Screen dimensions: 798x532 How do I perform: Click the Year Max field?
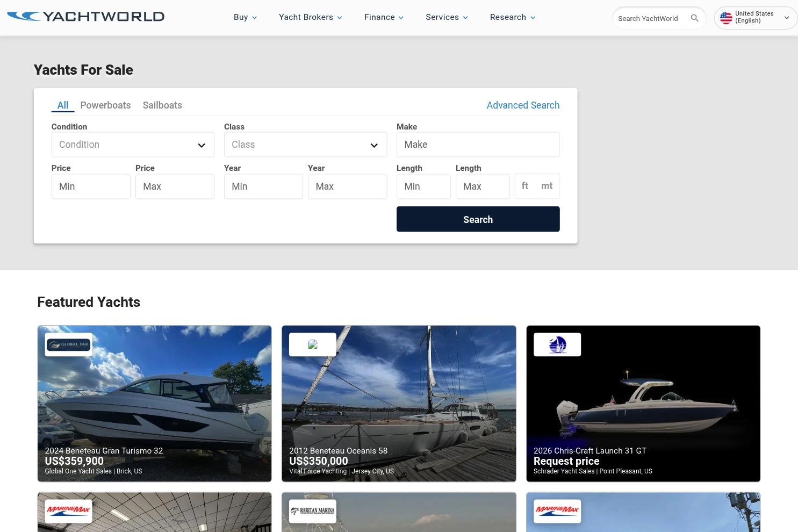tap(347, 186)
